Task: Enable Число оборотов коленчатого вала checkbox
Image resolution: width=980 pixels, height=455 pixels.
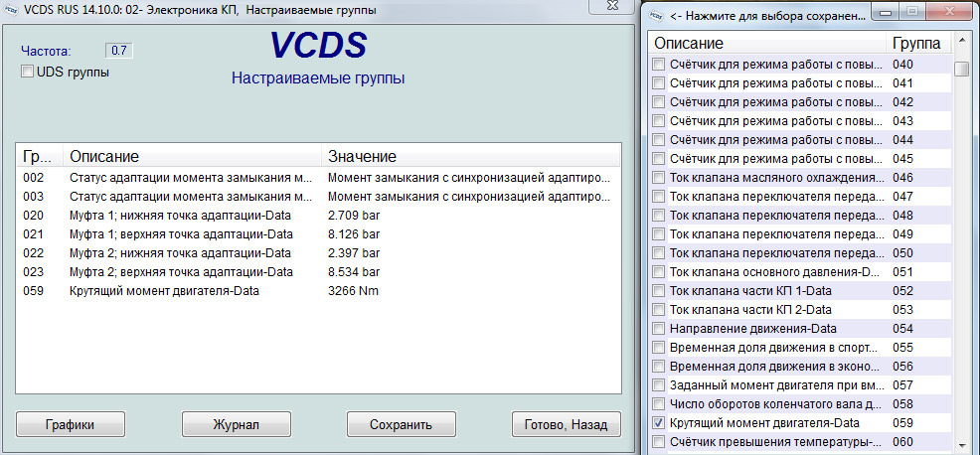Action: coord(659,403)
